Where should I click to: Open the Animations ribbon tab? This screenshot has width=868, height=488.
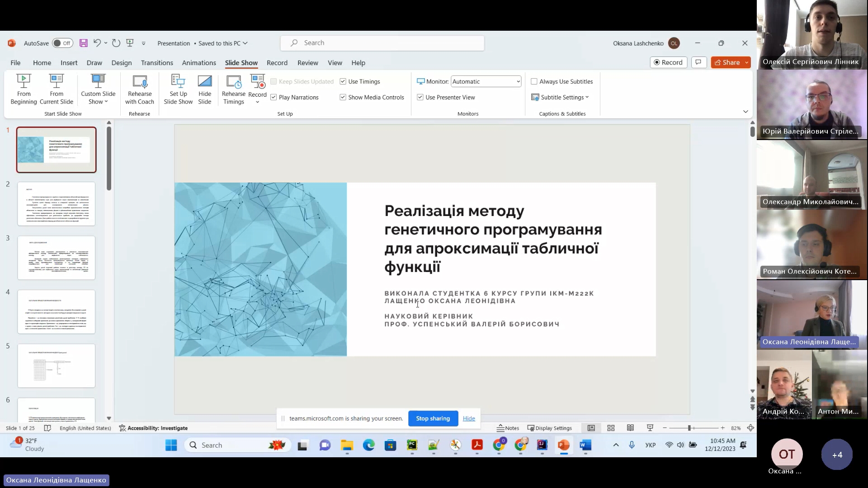coord(198,63)
